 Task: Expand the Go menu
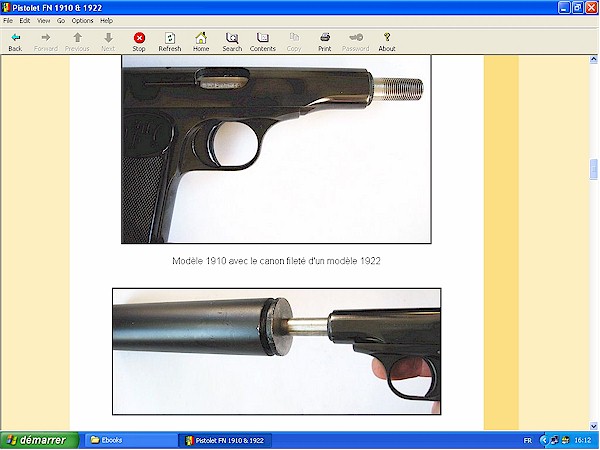click(x=60, y=20)
